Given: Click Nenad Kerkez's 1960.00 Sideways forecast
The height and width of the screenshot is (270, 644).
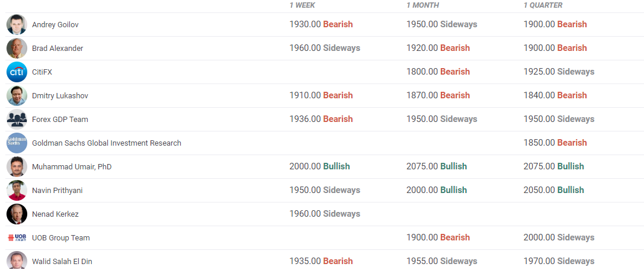Looking at the screenshot, I should [x=324, y=214].
